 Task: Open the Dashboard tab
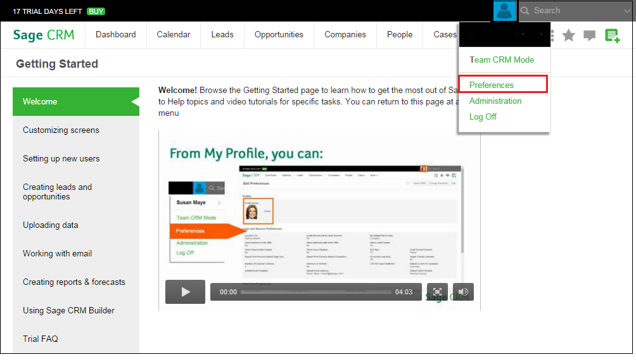click(x=115, y=35)
